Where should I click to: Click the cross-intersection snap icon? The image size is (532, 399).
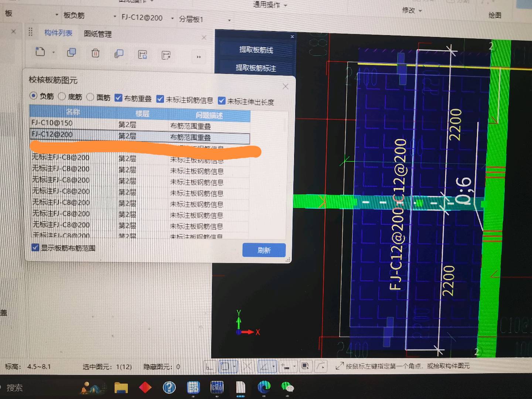tap(248, 366)
